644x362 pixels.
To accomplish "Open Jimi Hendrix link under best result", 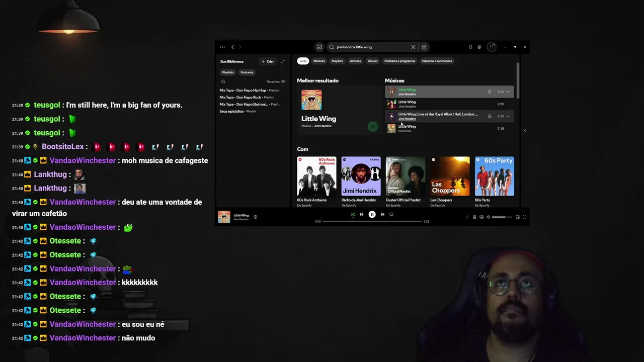I will 323,126.
